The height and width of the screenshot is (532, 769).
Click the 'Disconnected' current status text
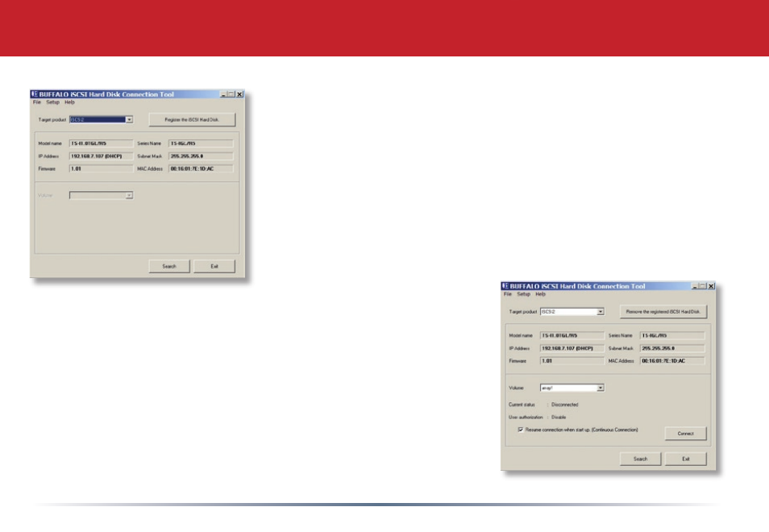(x=564, y=405)
